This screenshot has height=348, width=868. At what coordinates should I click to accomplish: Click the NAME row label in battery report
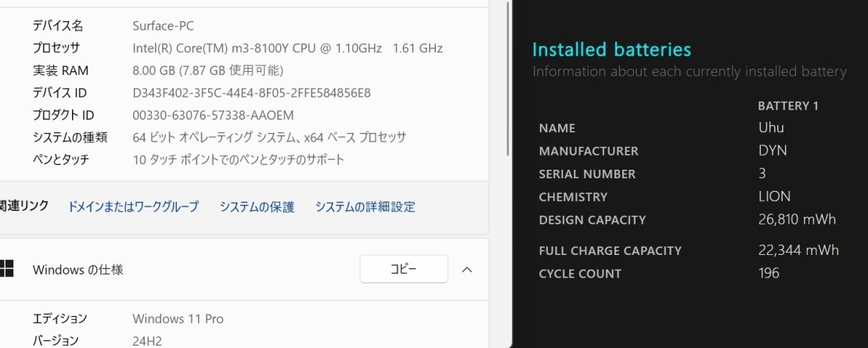[x=557, y=128]
